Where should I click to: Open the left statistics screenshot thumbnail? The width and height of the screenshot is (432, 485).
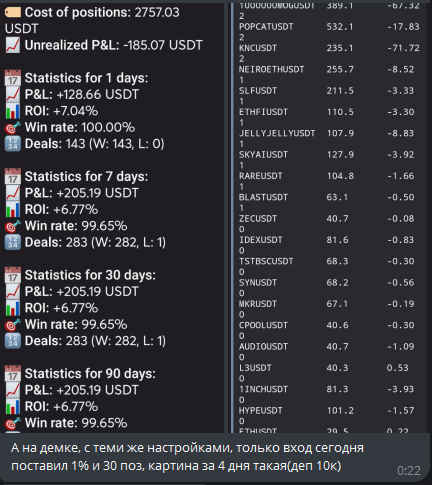[112, 217]
